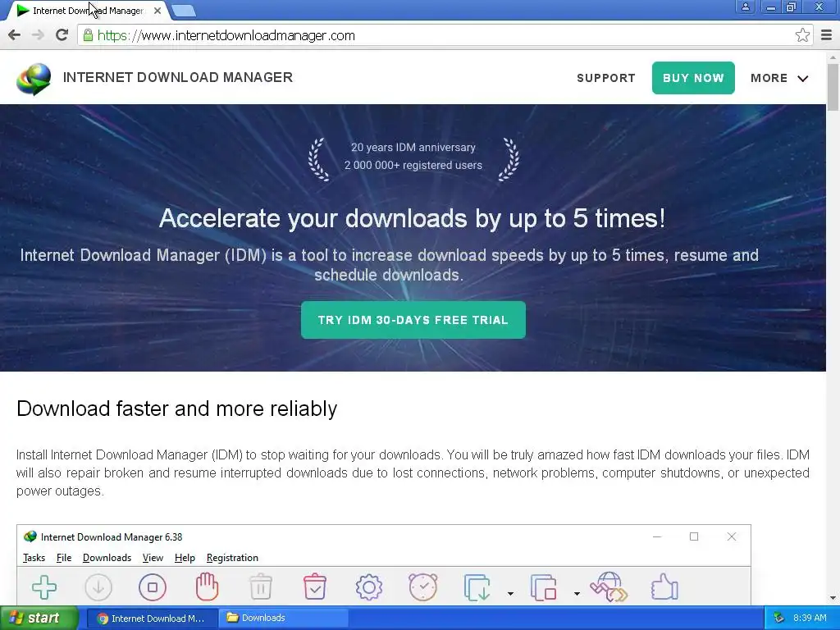840x630 pixels.
Task: Click the green padlock security icon
Action: coord(88,35)
